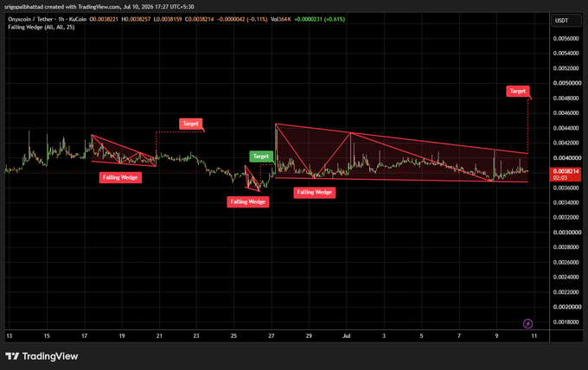Click the 0.0022000 price axis label
This screenshot has height=370, width=588.
point(566,292)
